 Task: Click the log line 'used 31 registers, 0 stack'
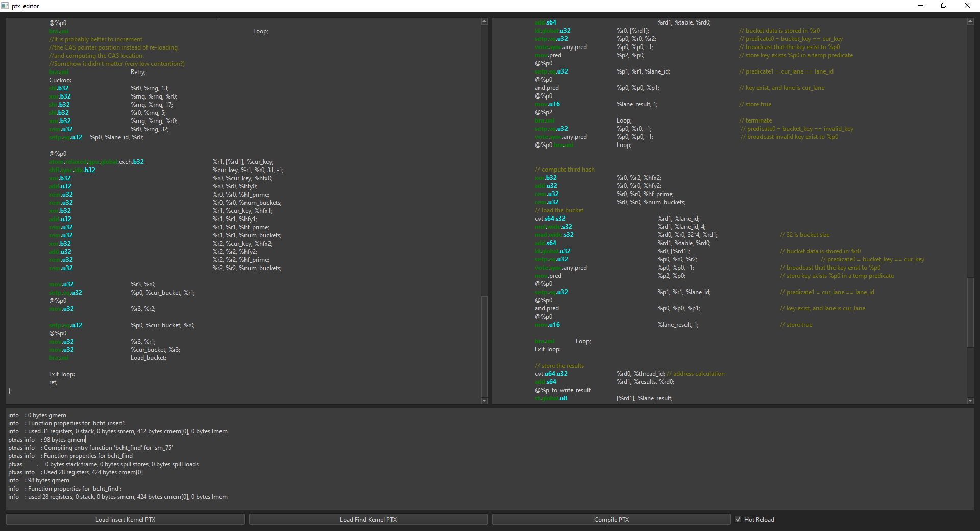[x=118, y=431]
